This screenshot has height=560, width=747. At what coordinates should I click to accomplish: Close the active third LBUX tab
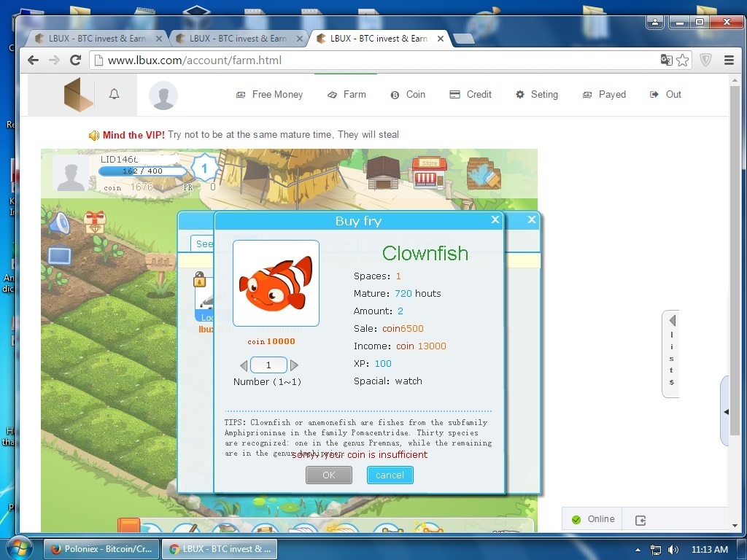click(441, 39)
